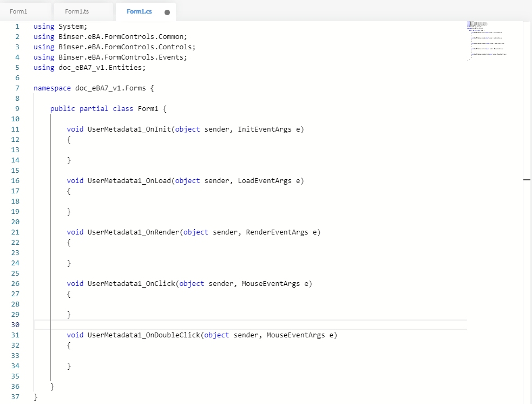Click the UserMetadata1_OnInit method name
Screen dimensions: 532x404
pos(129,129)
